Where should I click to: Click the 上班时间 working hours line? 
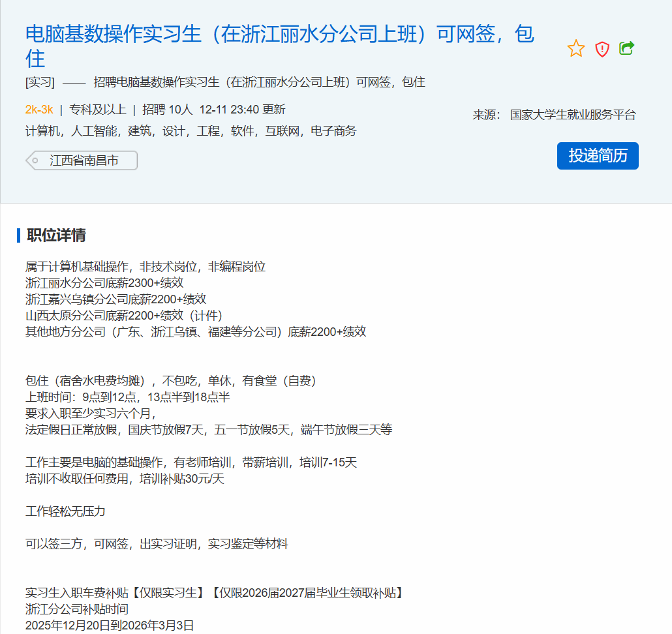point(127,397)
